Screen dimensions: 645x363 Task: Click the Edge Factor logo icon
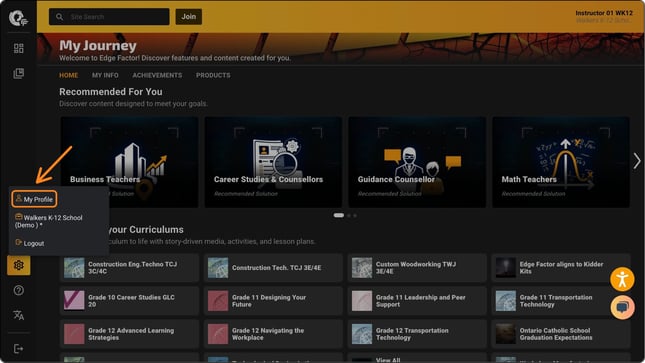(18, 18)
